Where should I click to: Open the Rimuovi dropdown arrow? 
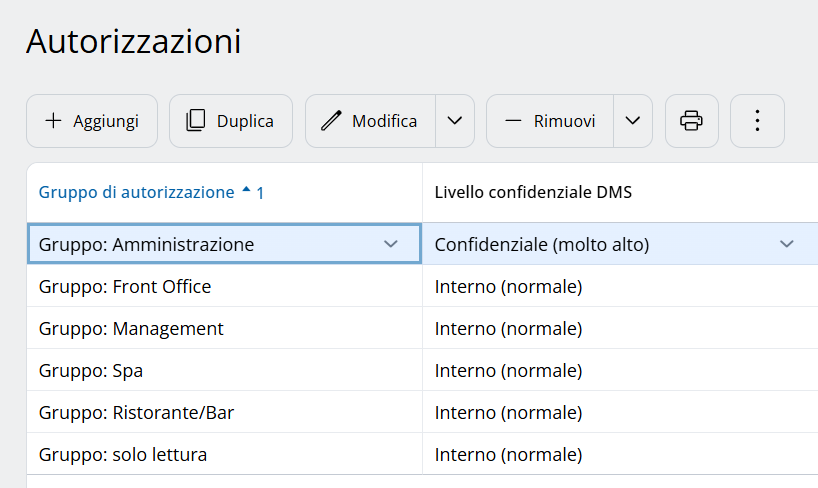point(633,121)
